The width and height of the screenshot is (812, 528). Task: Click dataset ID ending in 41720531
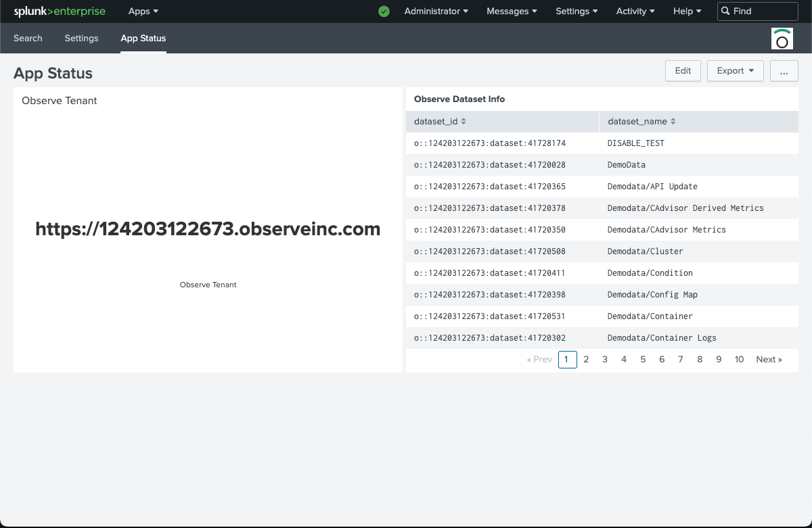[490, 316]
